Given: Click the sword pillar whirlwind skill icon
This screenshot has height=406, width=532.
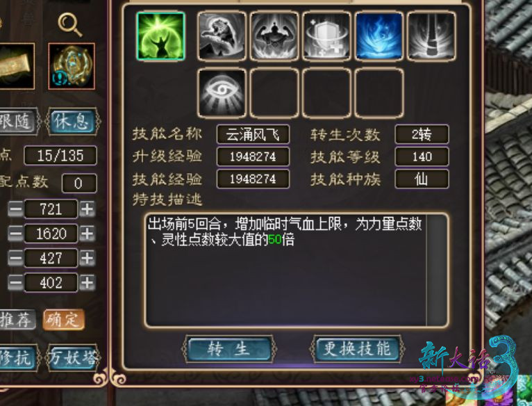Looking at the screenshot, I should (431, 36).
